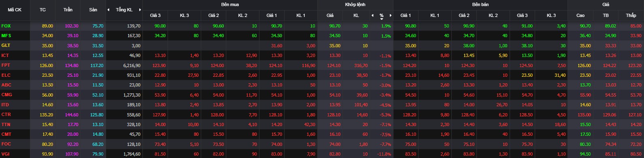Image resolution: width=644 pixels, height=158 pixels.
Task: Click right arrow beside % column header
Action: click(x=391, y=15)
